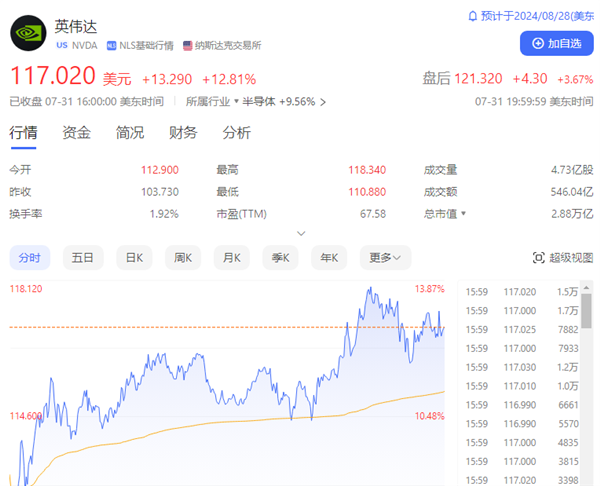
Task: Go to the 分析 tab
Action: [236, 133]
